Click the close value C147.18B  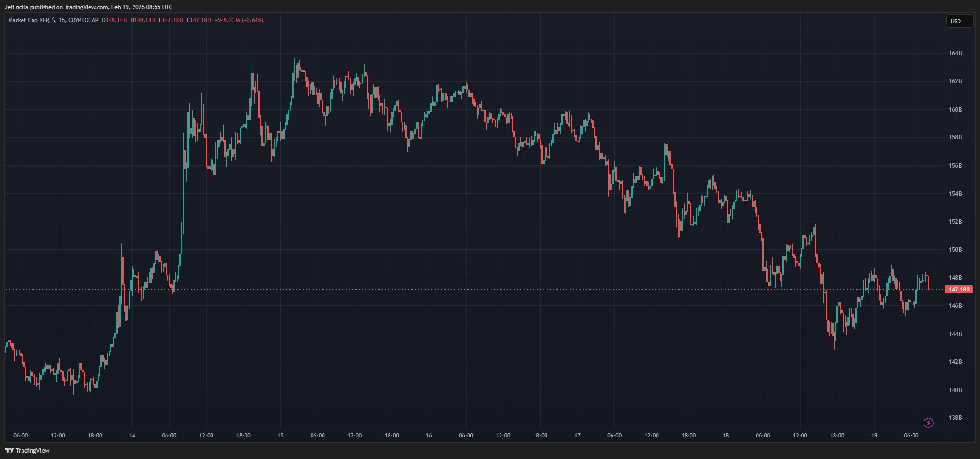(199, 20)
